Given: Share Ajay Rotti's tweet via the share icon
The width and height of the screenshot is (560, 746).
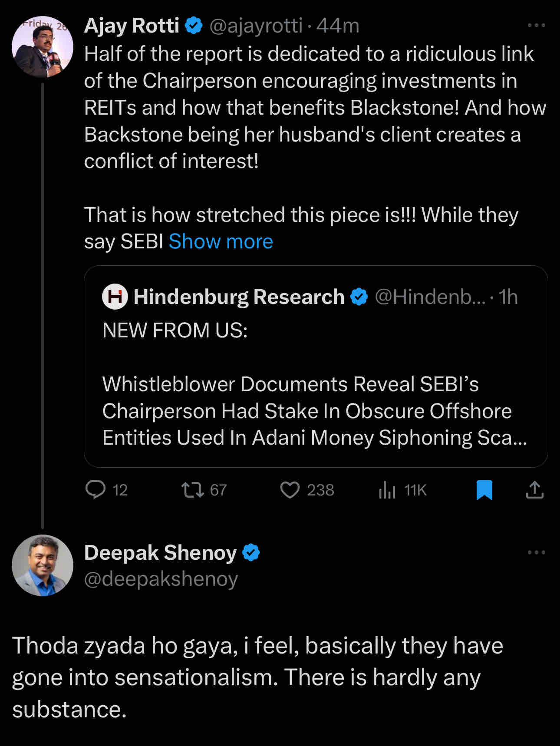Looking at the screenshot, I should (x=535, y=490).
